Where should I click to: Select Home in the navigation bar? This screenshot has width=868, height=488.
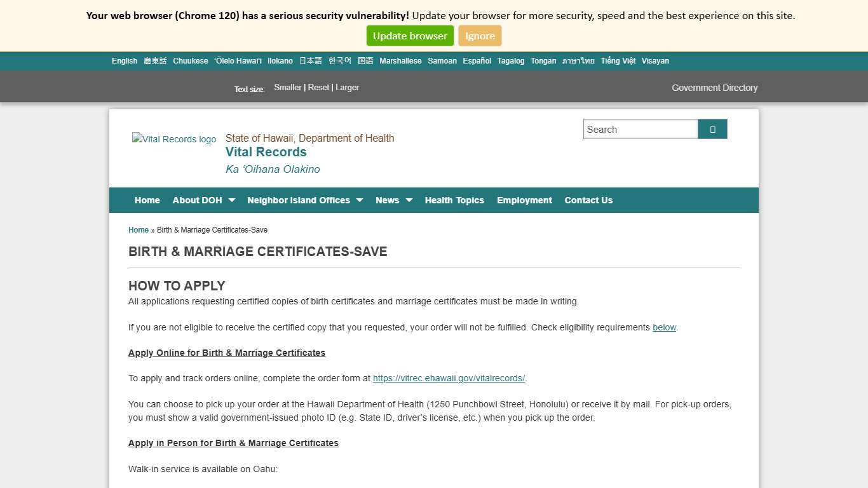147,200
